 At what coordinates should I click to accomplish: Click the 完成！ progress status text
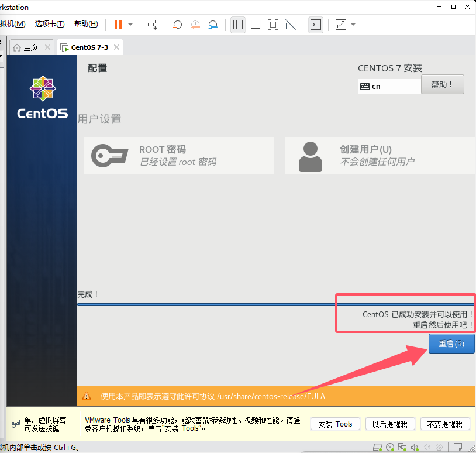coord(88,294)
